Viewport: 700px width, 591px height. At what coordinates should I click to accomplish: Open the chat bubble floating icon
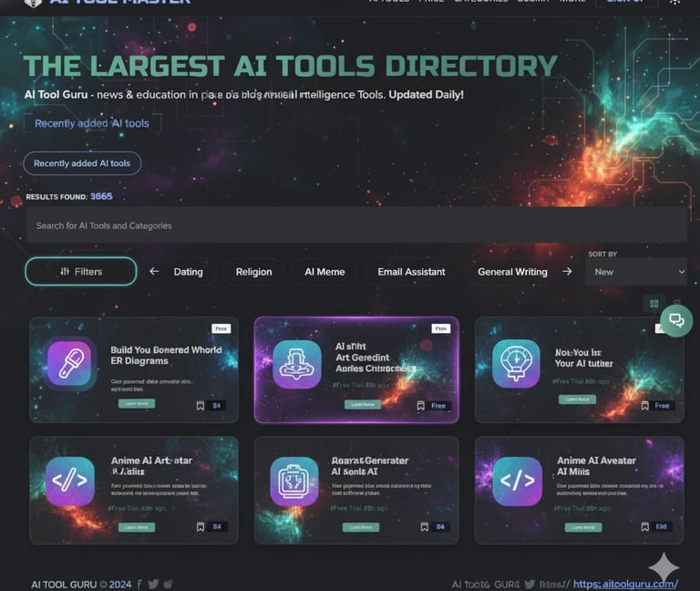click(x=676, y=320)
